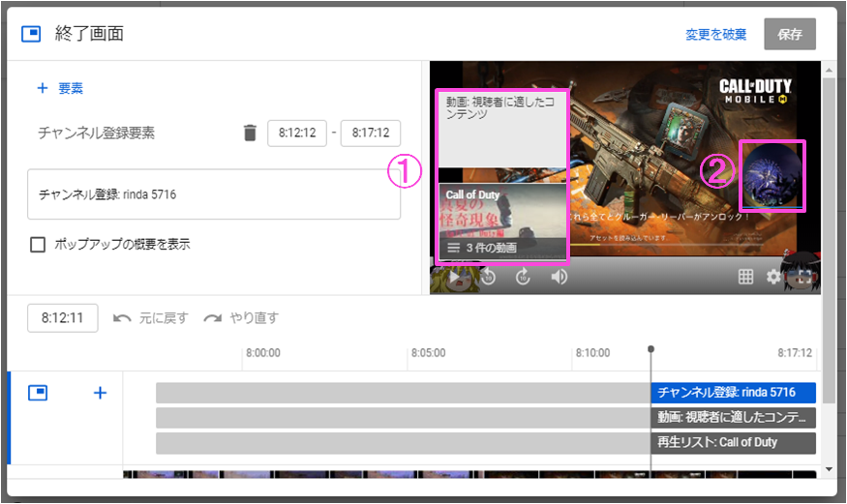Select the 動画: 視聴者に適したコンテ timeline bar
This screenshot has height=504, width=847.
(x=733, y=417)
